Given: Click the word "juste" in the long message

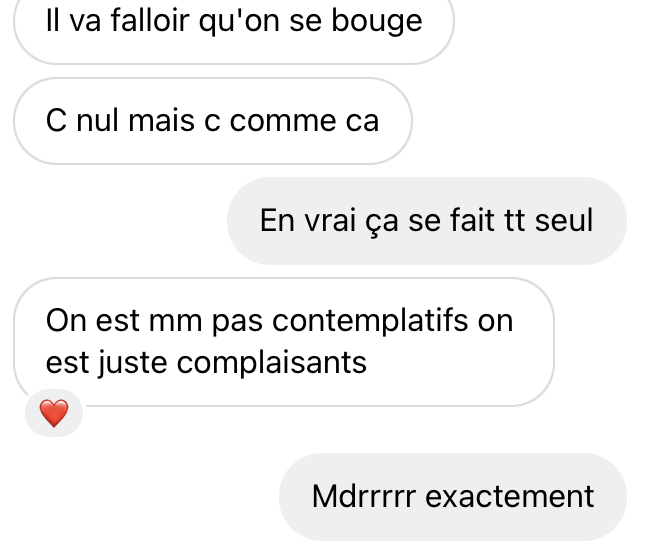Looking at the screenshot, I should click(x=132, y=364).
